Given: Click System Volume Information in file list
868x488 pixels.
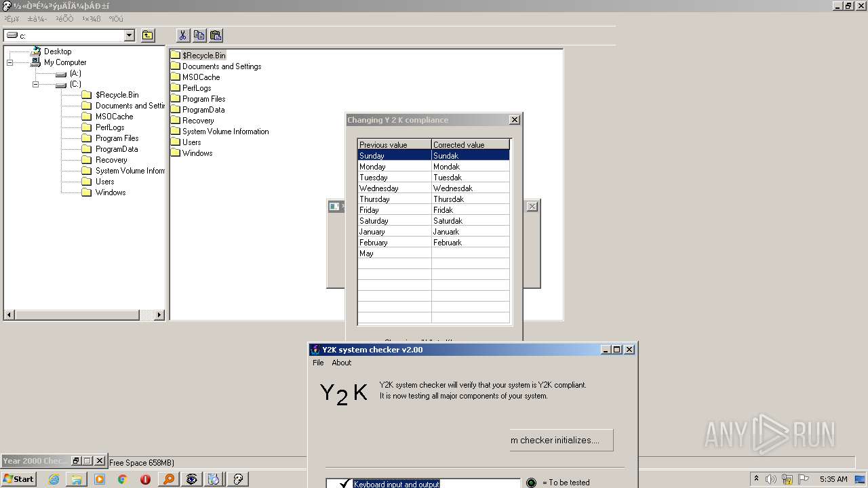Looking at the screenshot, I should 225,131.
